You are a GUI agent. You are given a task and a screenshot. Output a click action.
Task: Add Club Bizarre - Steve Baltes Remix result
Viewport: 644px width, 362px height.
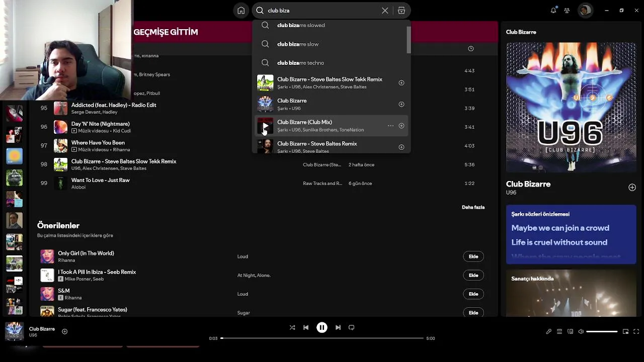(x=401, y=147)
